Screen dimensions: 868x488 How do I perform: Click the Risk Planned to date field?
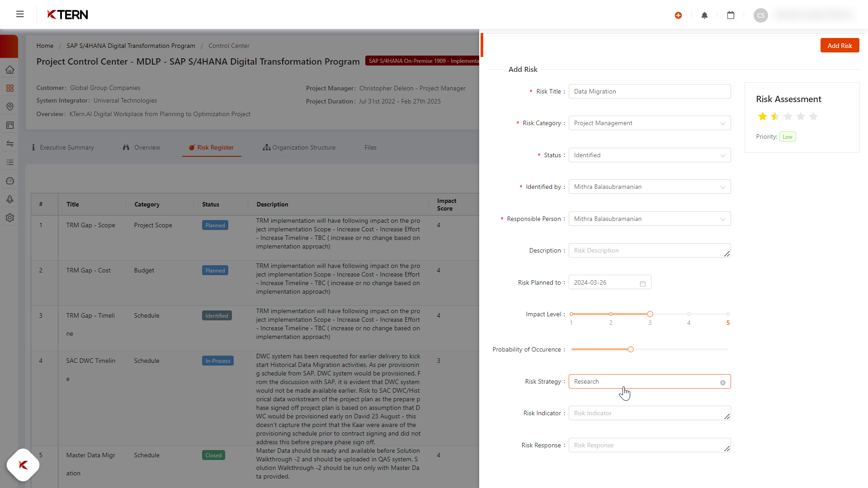click(609, 283)
